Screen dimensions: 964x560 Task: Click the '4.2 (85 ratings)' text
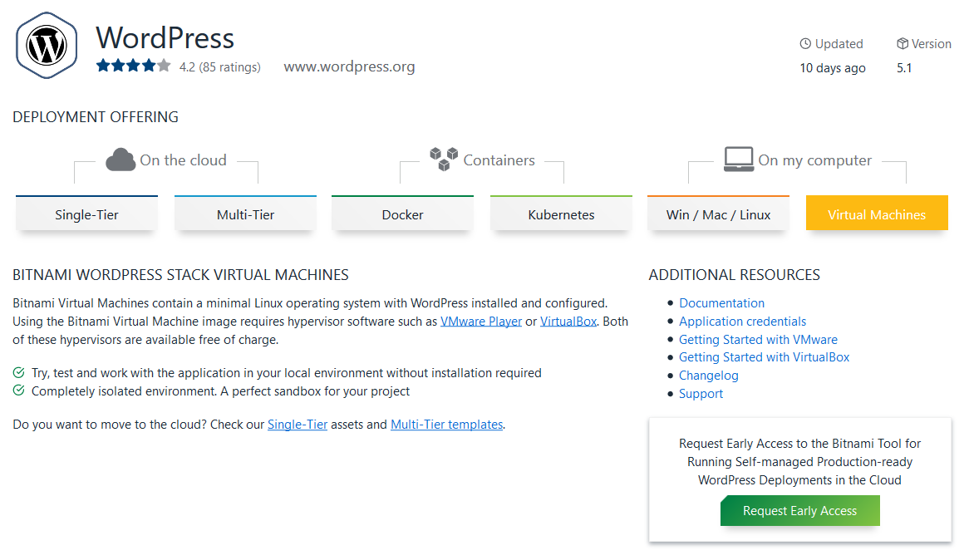pos(220,67)
